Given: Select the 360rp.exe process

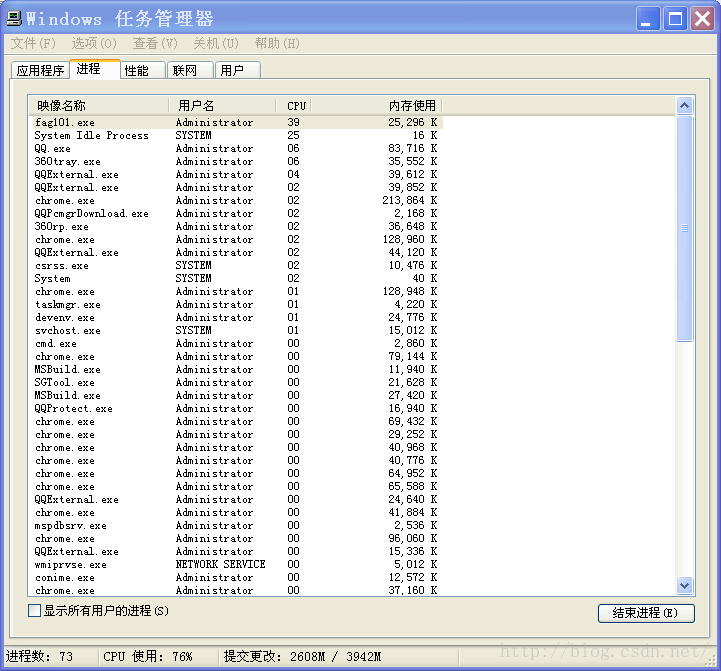Looking at the screenshot, I should (235, 226).
